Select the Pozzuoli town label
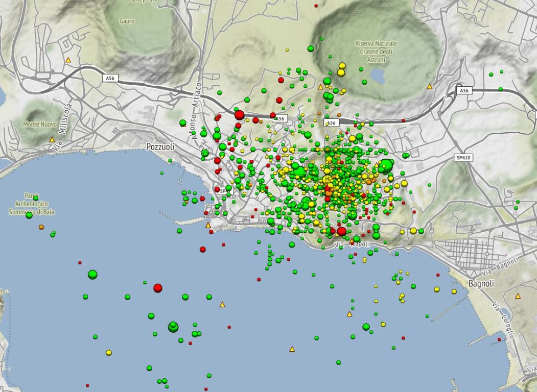537x392 pixels. (160, 147)
